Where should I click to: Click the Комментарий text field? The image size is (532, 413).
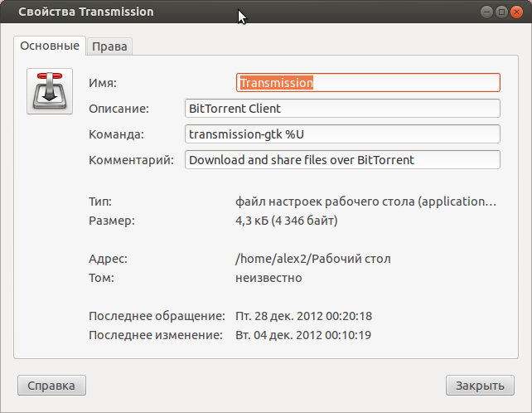[x=342, y=159]
